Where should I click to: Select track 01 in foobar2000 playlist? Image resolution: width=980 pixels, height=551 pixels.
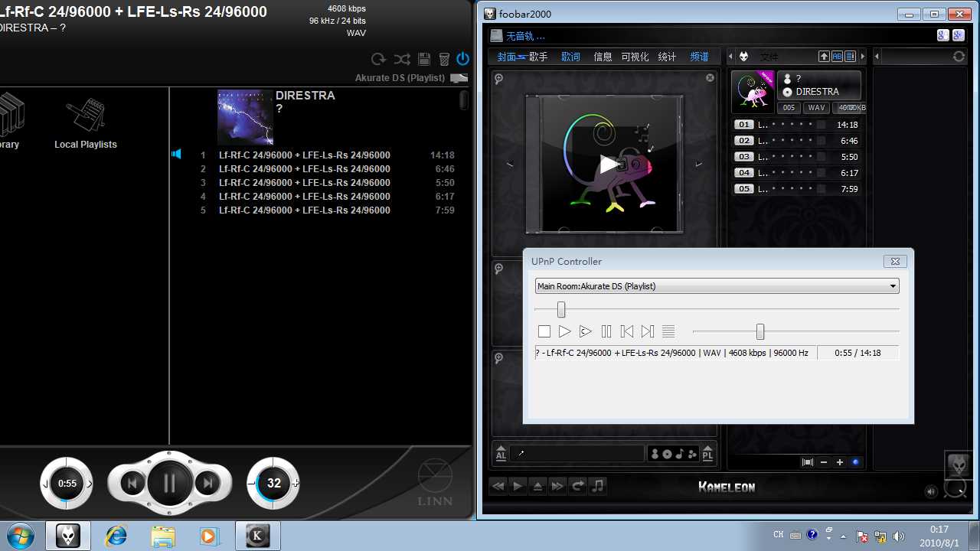[796, 125]
